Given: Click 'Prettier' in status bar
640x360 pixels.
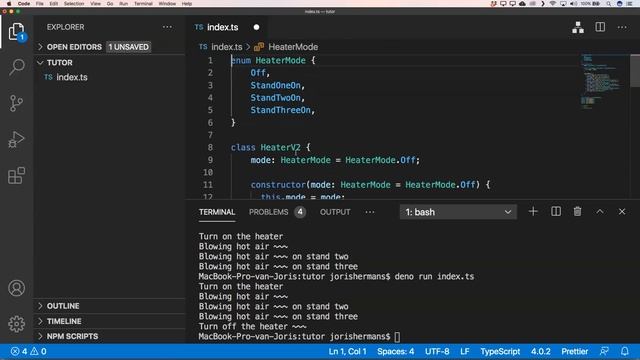Looking at the screenshot, I should pyautogui.click(x=575, y=351).
